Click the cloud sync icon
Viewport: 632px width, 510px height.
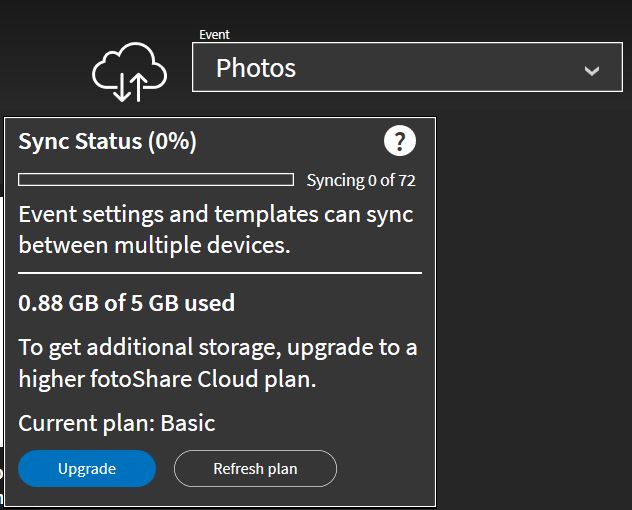(129, 72)
